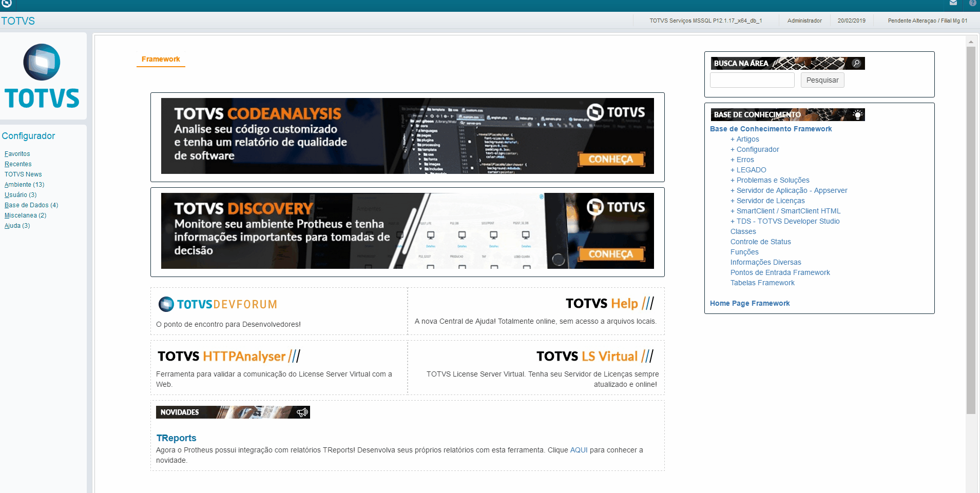Open the TOTVS HTTPAnalyser heading

(x=229, y=356)
